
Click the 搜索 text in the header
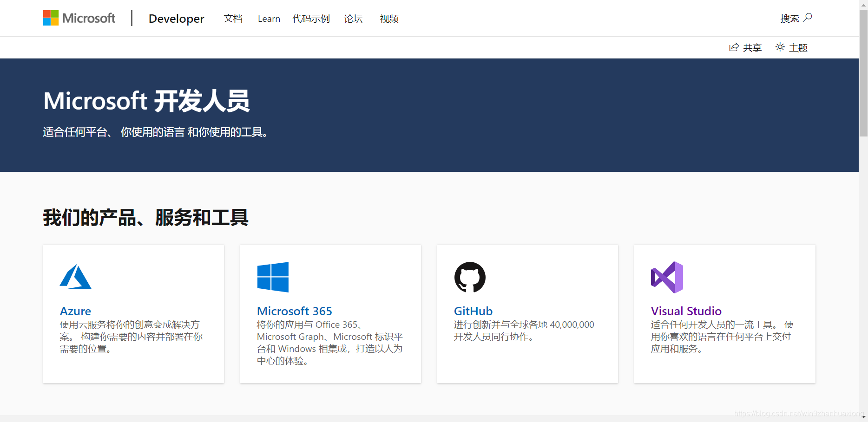789,19
